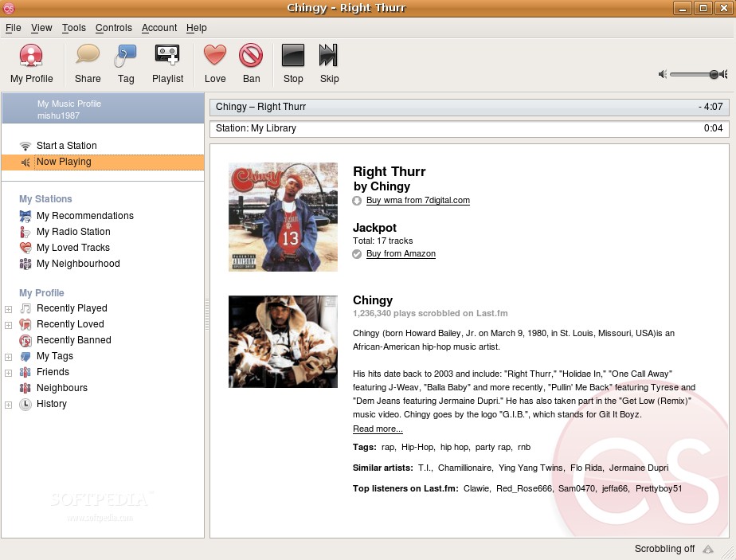Click the track progress bar
The image size is (736, 560).
point(469,107)
